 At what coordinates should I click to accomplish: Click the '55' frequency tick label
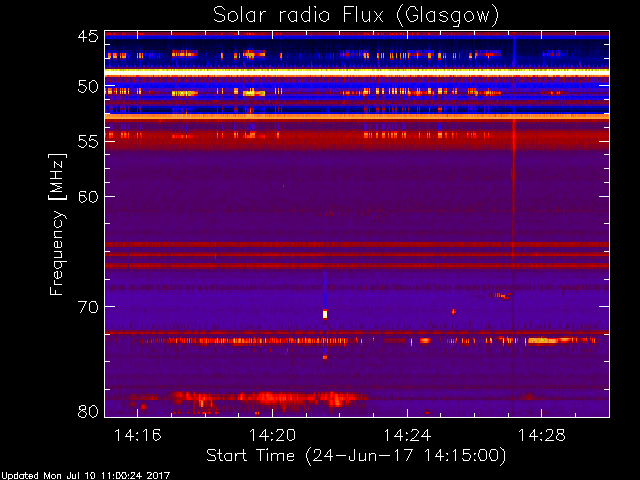pos(88,142)
